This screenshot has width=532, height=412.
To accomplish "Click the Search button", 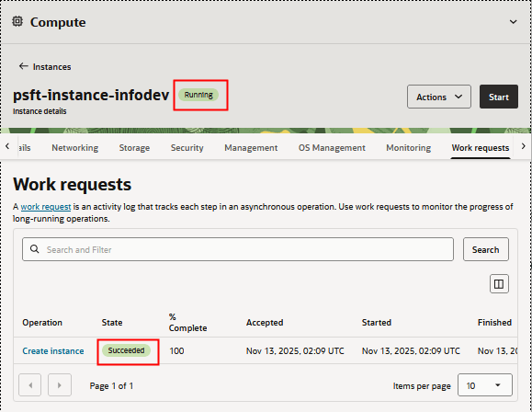I will (x=485, y=249).
